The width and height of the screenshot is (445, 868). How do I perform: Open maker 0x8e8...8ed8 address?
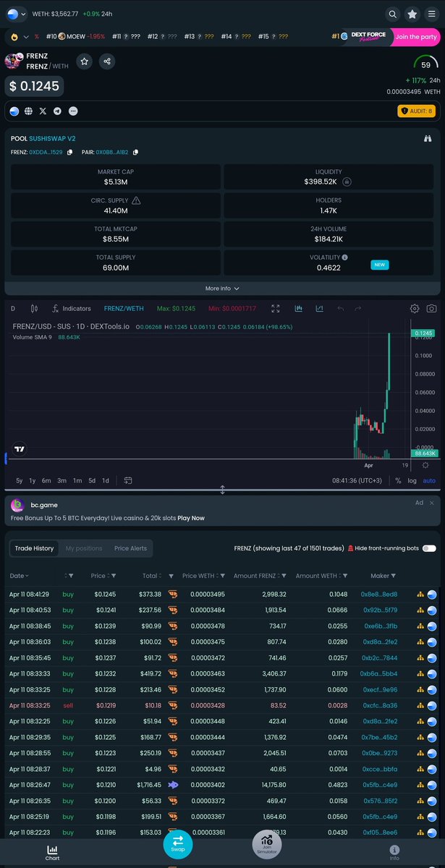coord(379,594)
